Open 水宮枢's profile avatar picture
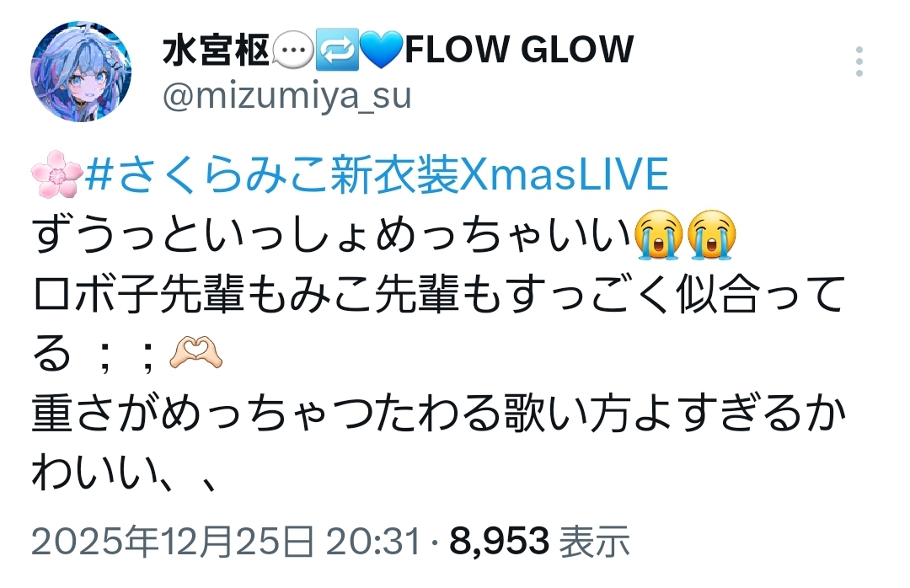 (x=81, y=72)
